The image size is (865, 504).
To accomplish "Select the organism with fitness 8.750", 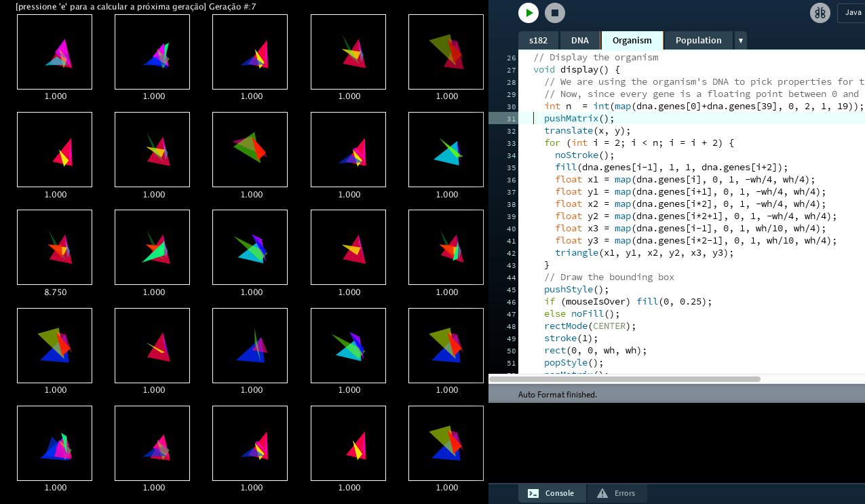I will coord(54,247).
